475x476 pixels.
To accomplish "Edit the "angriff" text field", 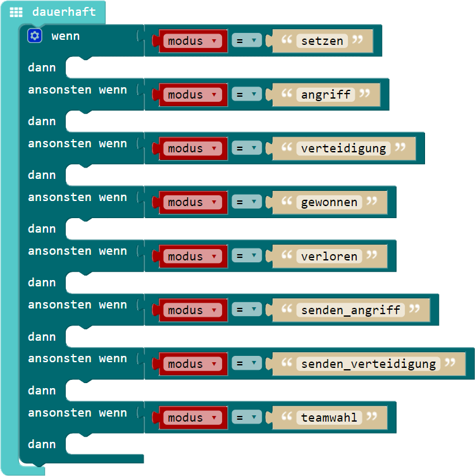I will (x=326, y=95).
